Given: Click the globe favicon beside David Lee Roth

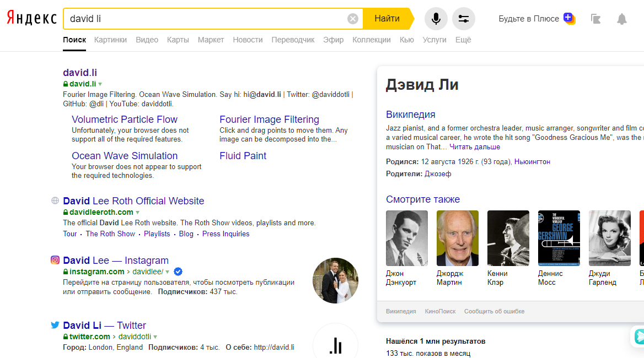Looking at the screenshot, I should tap(55, 200).
